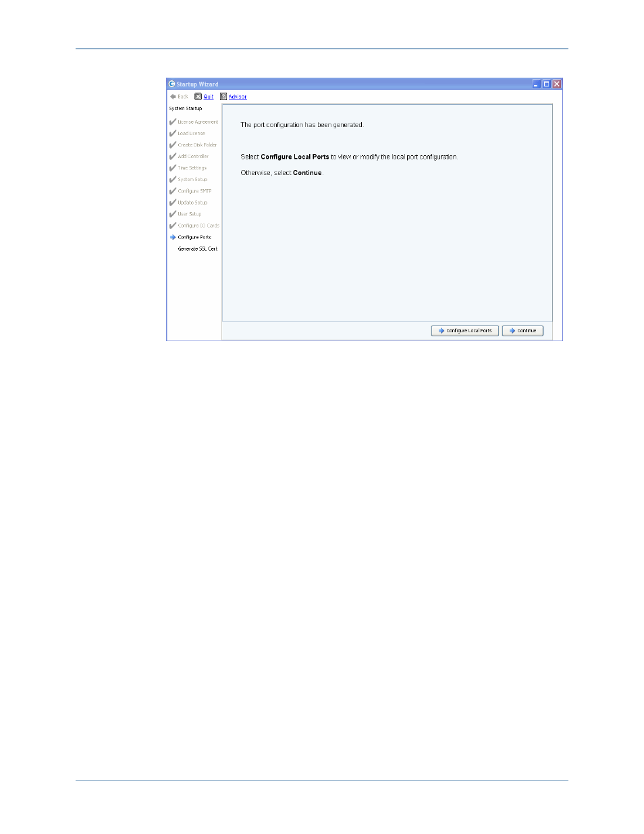Select the Add Controller step

pyautogui.click(x=193, y=157)
